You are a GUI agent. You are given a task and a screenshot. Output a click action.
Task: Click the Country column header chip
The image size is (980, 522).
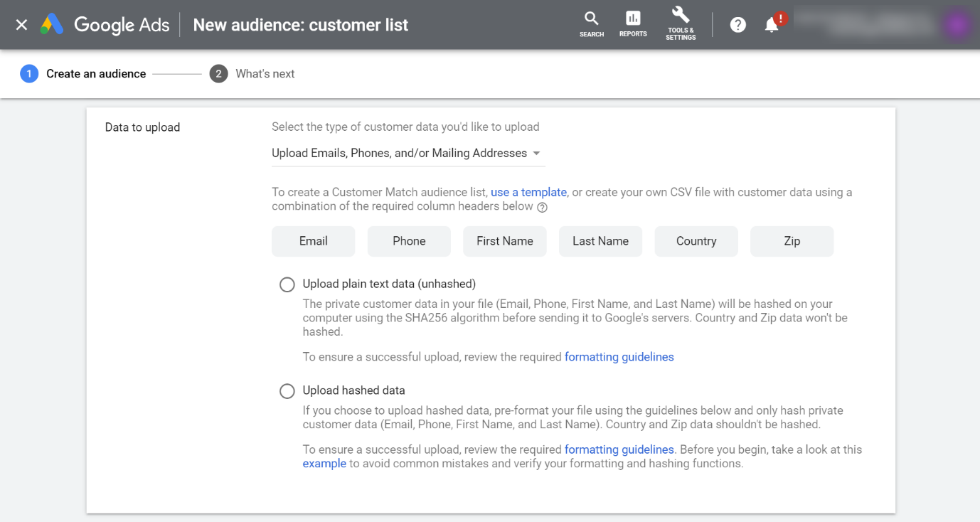(x=696, y=241)
